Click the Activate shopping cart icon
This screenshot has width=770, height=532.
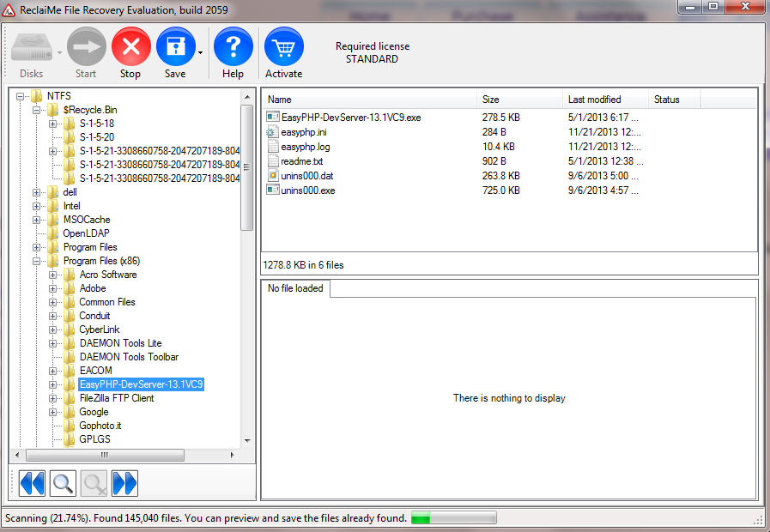(283, 47)
